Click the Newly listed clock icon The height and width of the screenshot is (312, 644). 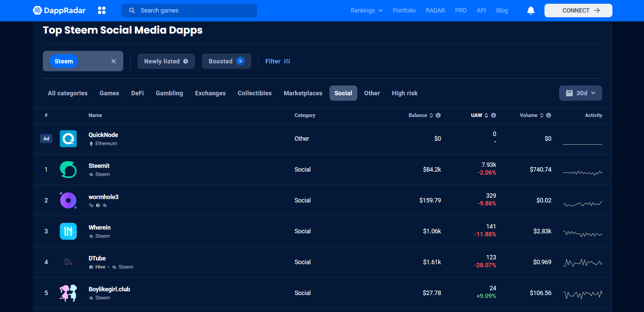coord(185,61)
